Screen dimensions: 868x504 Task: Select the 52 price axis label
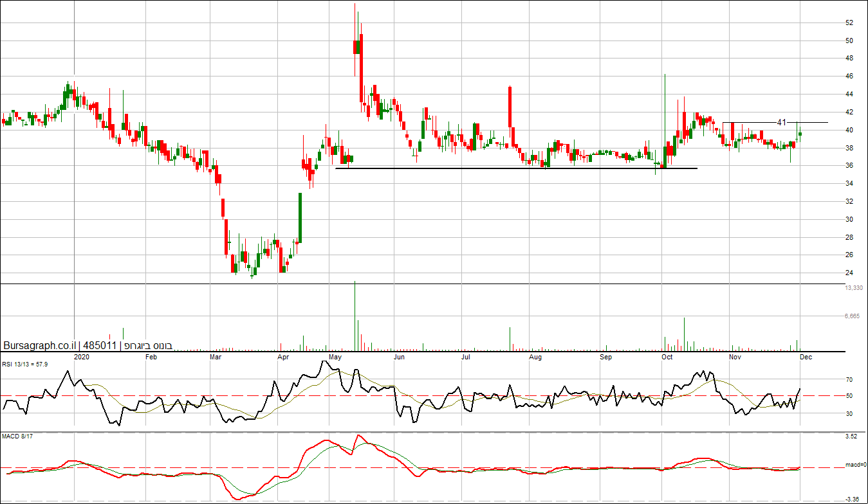pos(849,22)
